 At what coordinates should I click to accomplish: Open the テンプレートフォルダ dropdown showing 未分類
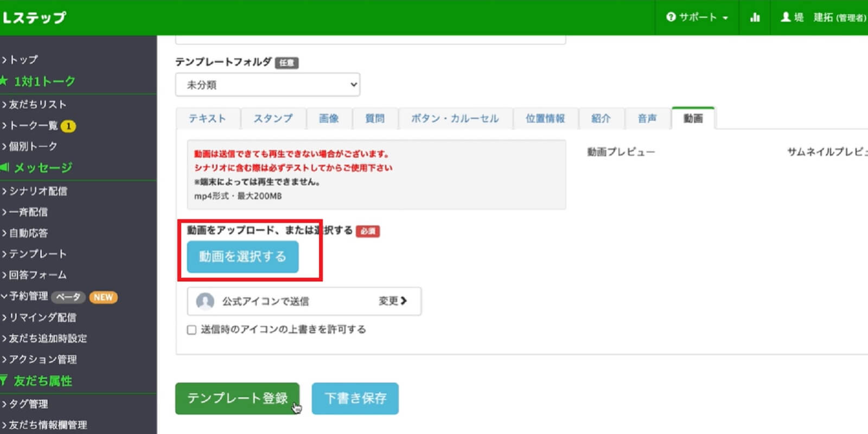coord(267,85)
